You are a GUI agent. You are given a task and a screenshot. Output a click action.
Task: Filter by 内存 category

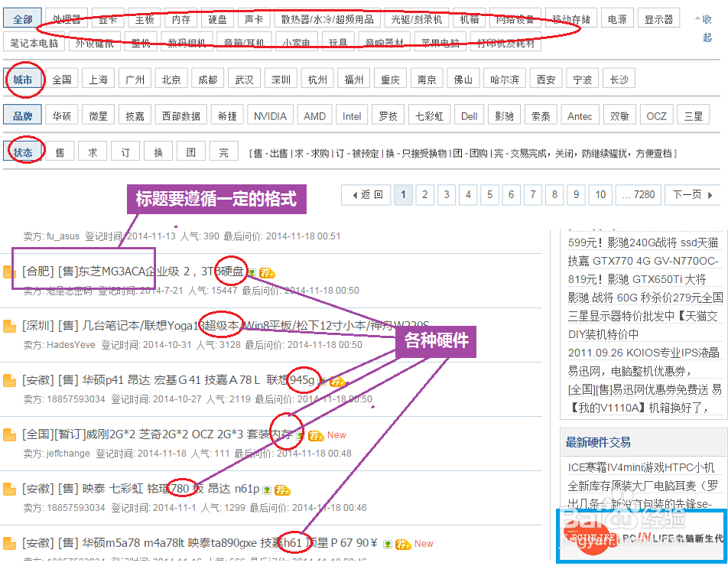pyautogui.click(x=180, y=19)
